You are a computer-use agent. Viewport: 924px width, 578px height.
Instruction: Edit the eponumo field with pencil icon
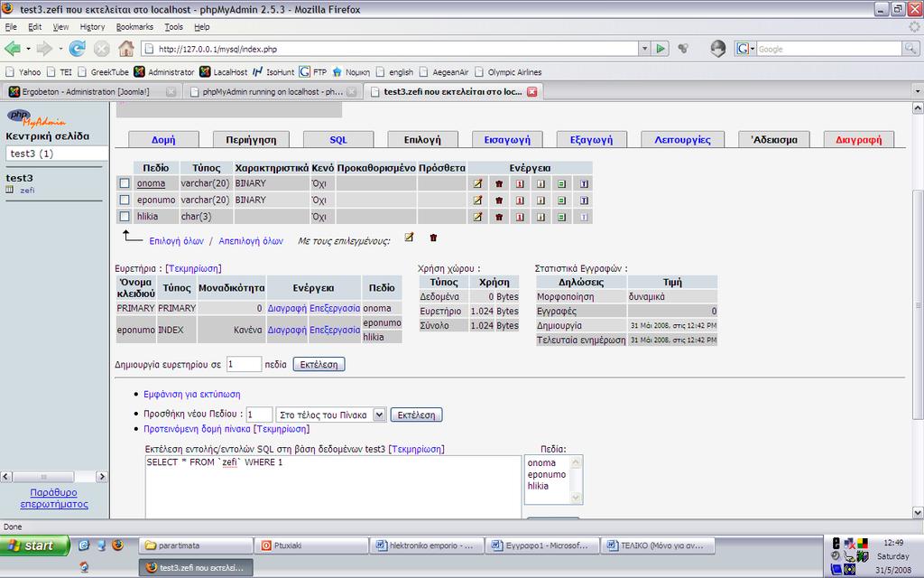478,200
